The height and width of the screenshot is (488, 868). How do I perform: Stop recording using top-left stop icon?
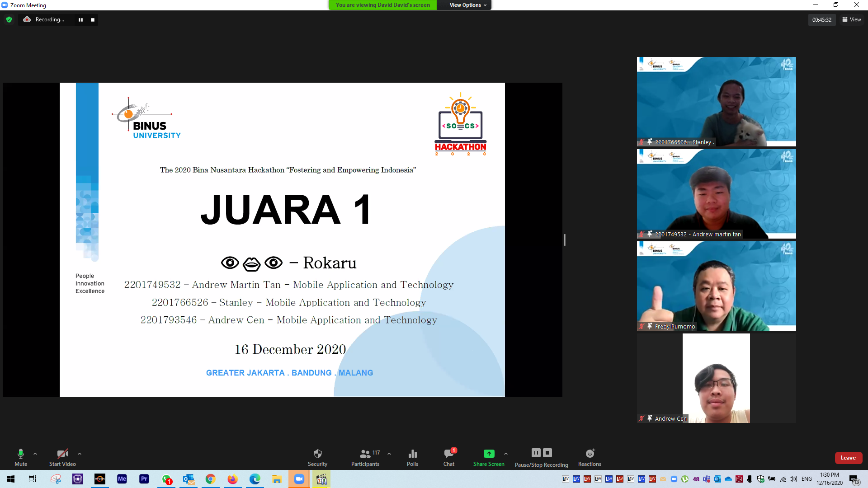click(93, 19)
